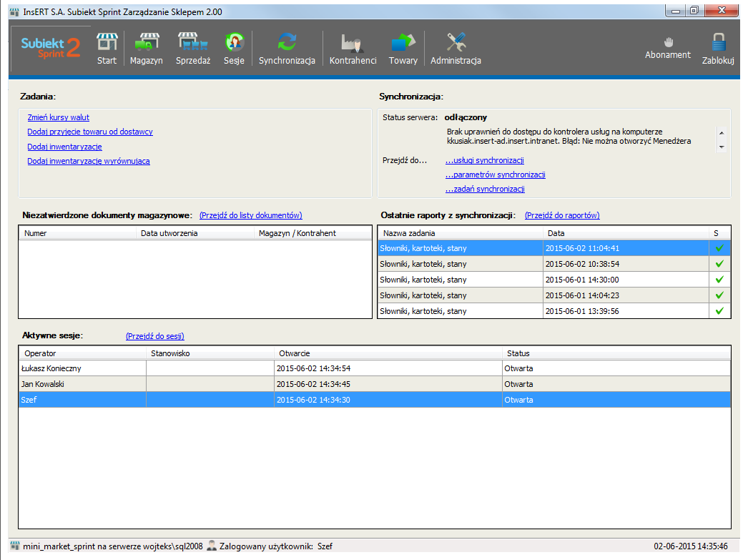Click green checkmark for 13:39:56 report

(719, 311)
